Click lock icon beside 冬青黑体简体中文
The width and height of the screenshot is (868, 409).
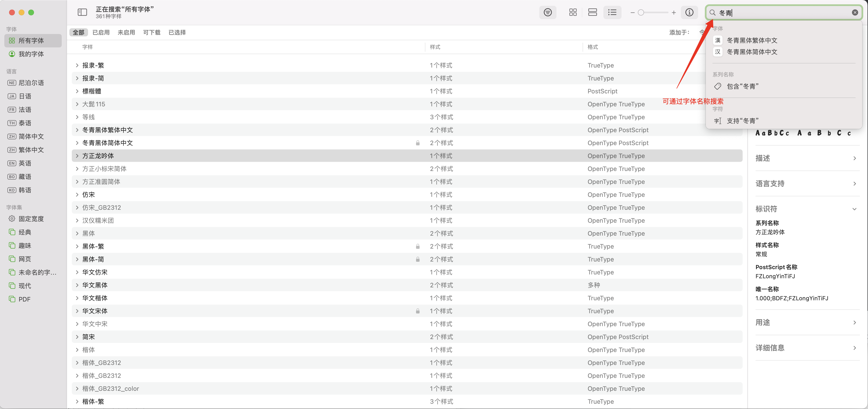coord(417,143)
